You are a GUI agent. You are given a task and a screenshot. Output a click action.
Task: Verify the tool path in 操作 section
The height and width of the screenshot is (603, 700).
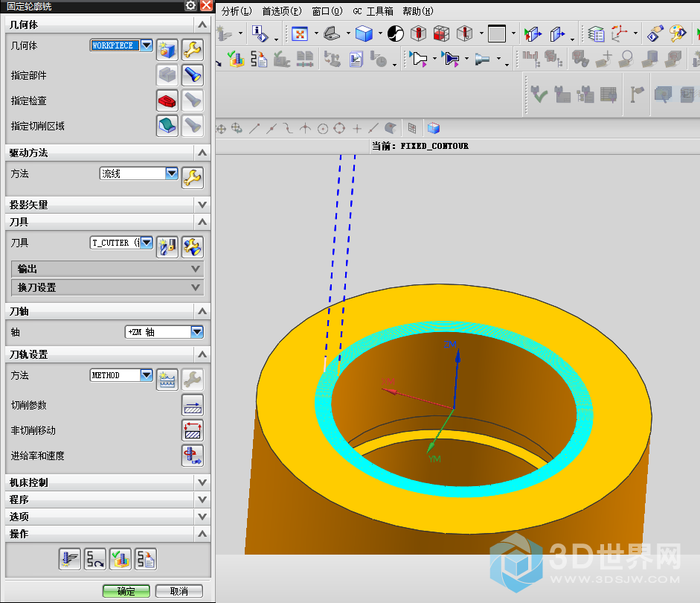click(x=121, y=559)
